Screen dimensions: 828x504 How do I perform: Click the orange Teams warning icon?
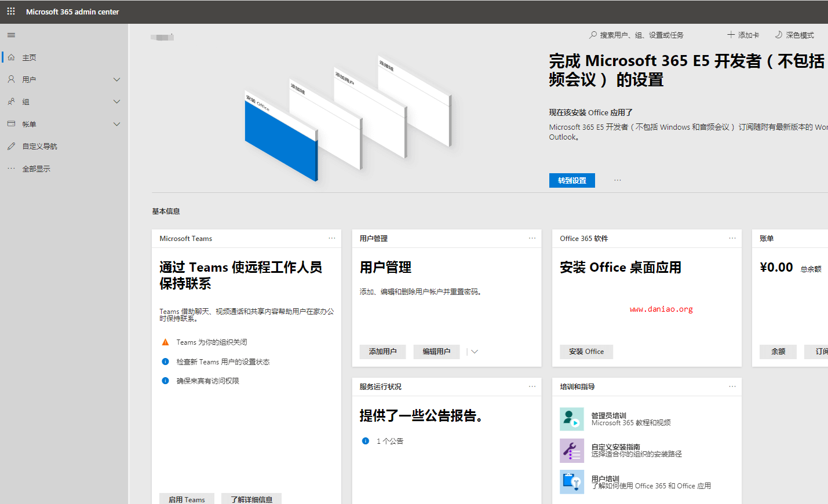coord(165,342)
